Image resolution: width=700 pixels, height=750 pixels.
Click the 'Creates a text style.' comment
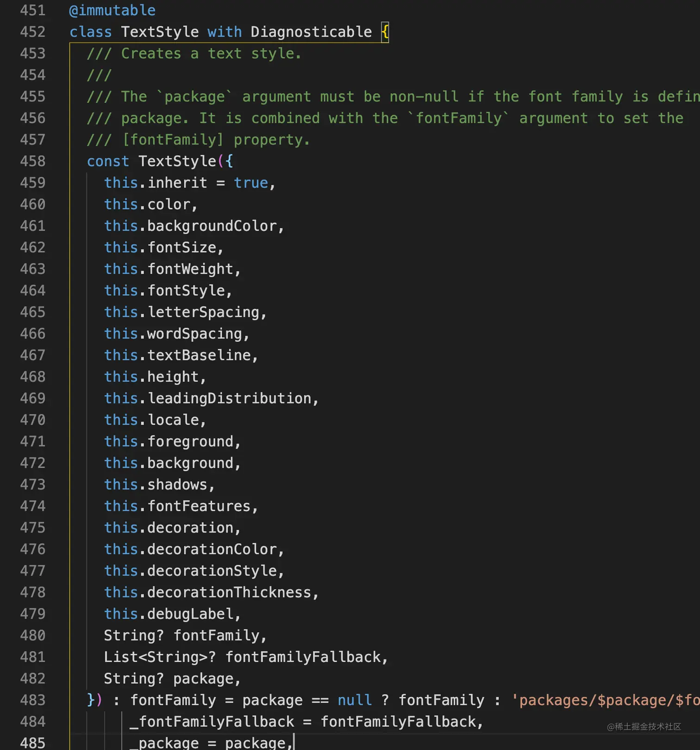tap(211, 54)
